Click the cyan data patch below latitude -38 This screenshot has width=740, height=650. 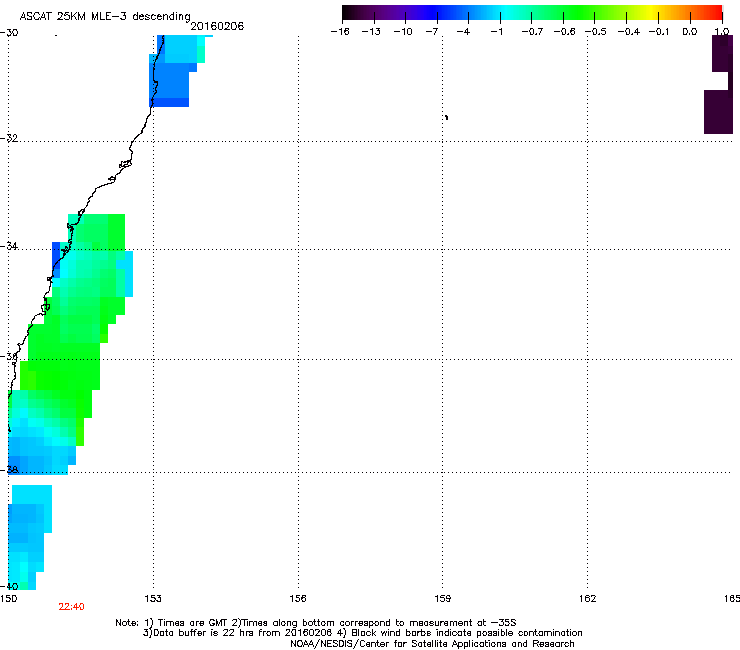coord(28,537)
